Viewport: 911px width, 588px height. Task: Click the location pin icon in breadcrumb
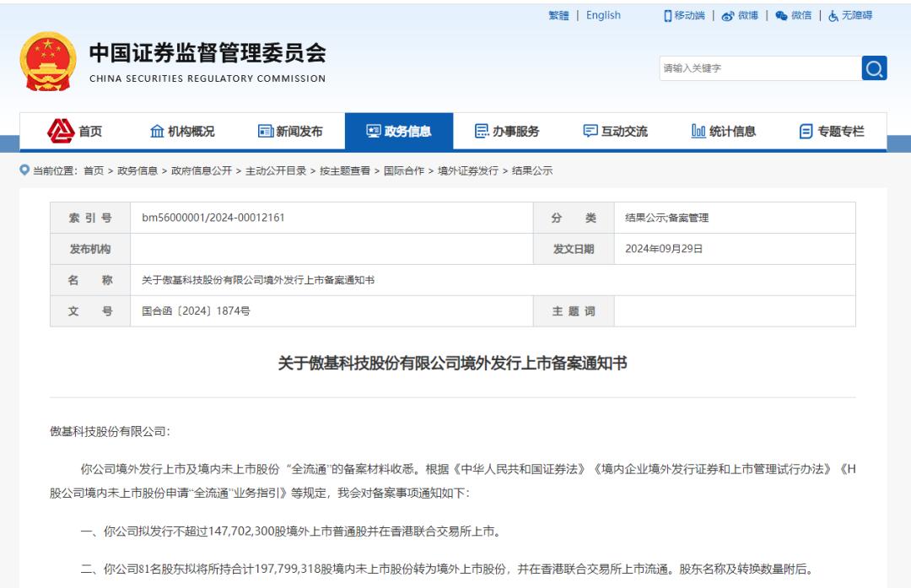pyautogui.click(x=24, y=170)
